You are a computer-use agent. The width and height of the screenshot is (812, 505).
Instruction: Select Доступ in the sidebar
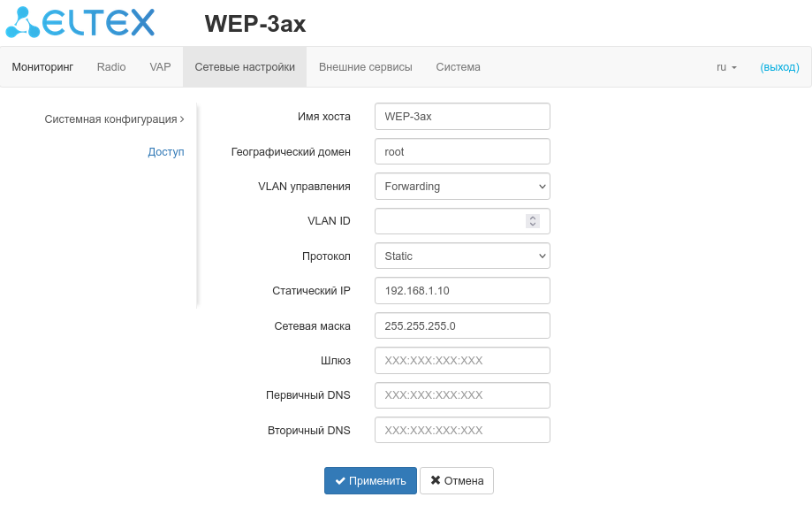pyautogui.click(x=166, y=152)
